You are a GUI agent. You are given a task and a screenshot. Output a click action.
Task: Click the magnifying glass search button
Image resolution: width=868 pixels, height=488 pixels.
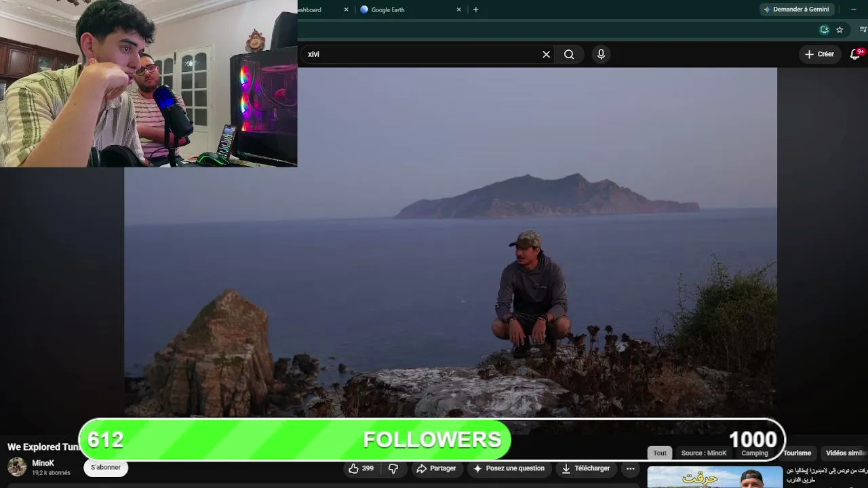coord(569,54)
